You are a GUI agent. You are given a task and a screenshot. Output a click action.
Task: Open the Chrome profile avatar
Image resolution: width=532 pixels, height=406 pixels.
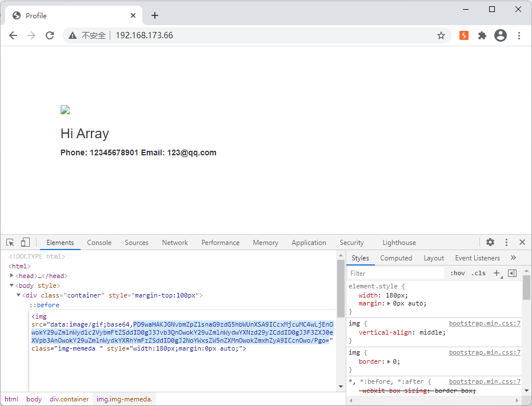pos(501,35)
